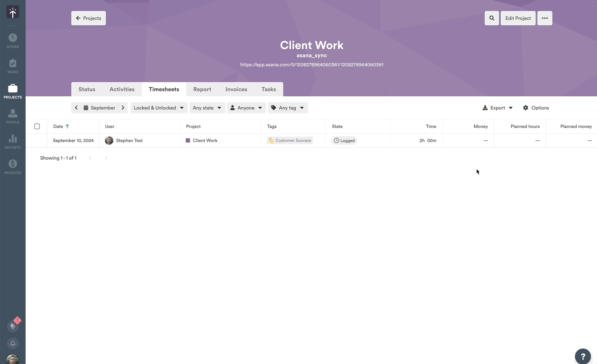Viewport: 597px width, 364px height.
Task: Open the Invoices sidebar section
Action: [x=13, y=167]
